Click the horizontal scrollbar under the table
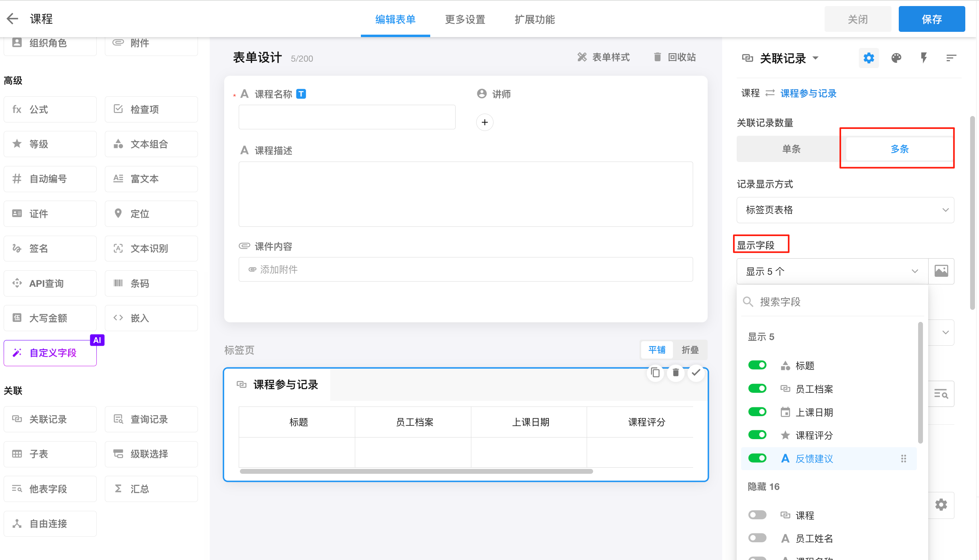The image size is (979, 560). [x=417, y=471]
